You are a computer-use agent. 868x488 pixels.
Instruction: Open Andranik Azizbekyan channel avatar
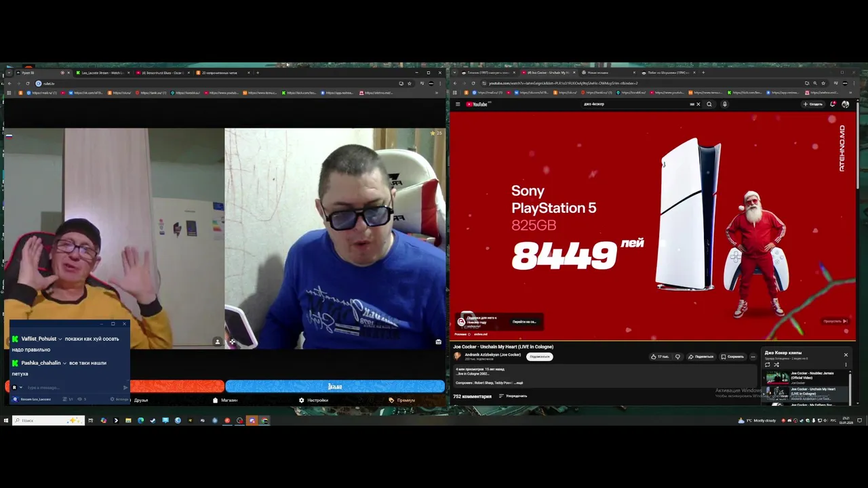[458, 356]
